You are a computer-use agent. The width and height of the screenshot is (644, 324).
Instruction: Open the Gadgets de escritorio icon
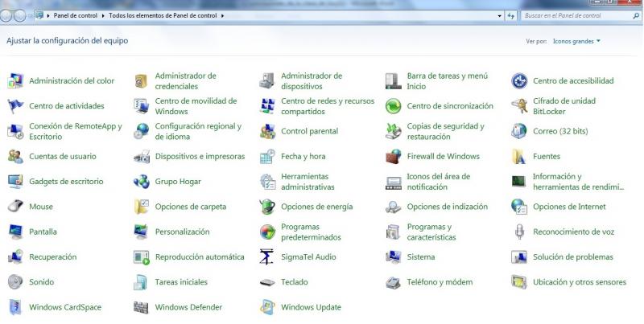(x=15, y=181)
